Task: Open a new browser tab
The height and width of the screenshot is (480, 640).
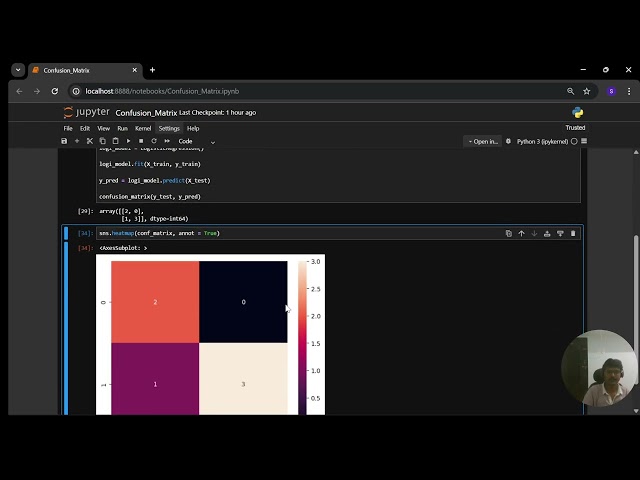Action: click(x=152, y=70)
